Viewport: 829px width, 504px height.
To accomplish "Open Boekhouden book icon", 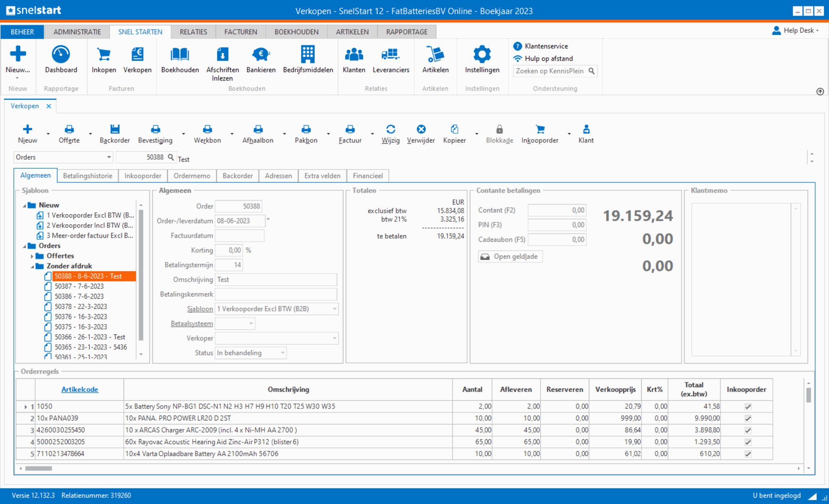I will click(180, 54).
